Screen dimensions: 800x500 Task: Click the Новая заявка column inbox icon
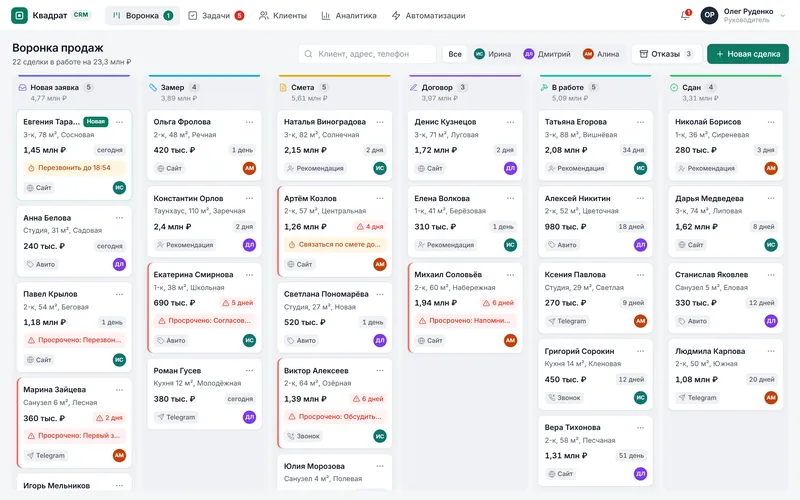click(22, 87)
